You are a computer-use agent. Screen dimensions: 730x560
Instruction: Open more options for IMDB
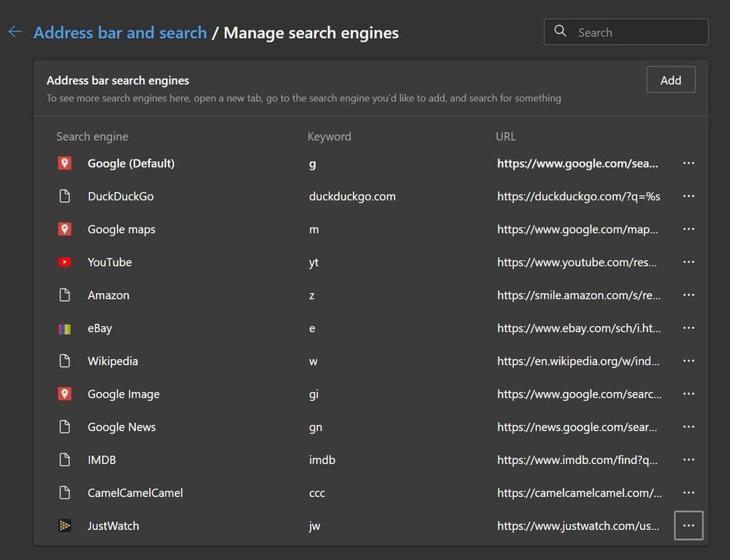point(688,460)
